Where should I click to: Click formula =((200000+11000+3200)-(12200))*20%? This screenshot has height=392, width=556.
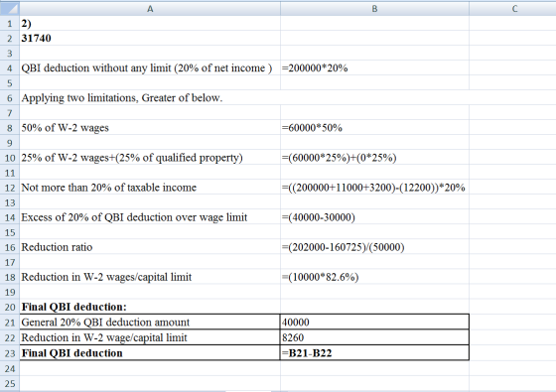coord(374,188)
